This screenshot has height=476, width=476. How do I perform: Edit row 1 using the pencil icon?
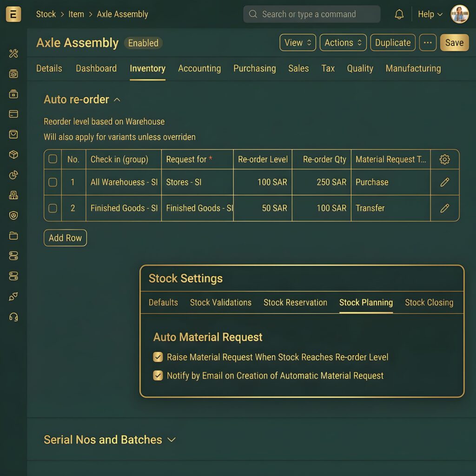click(x=444, y=182)
